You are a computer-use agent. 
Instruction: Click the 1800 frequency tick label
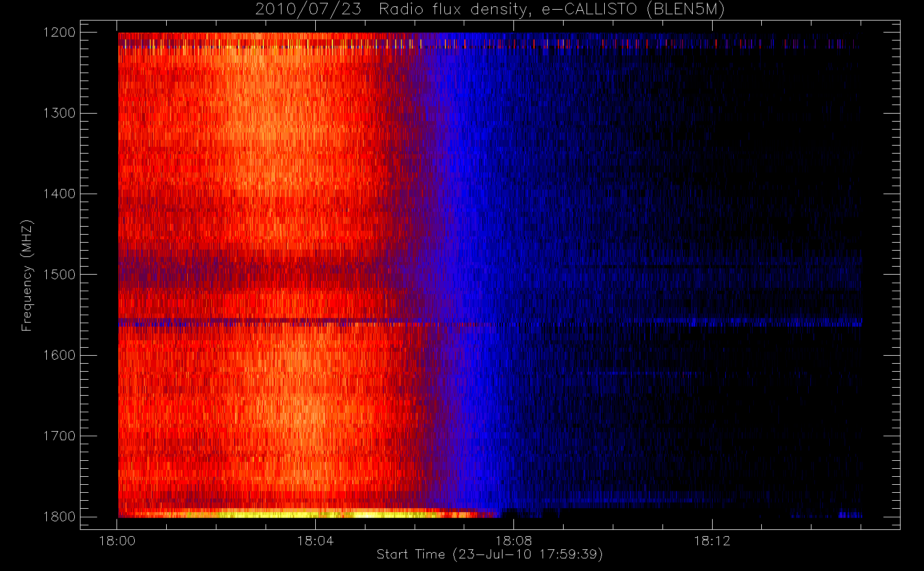pos(59,517)
